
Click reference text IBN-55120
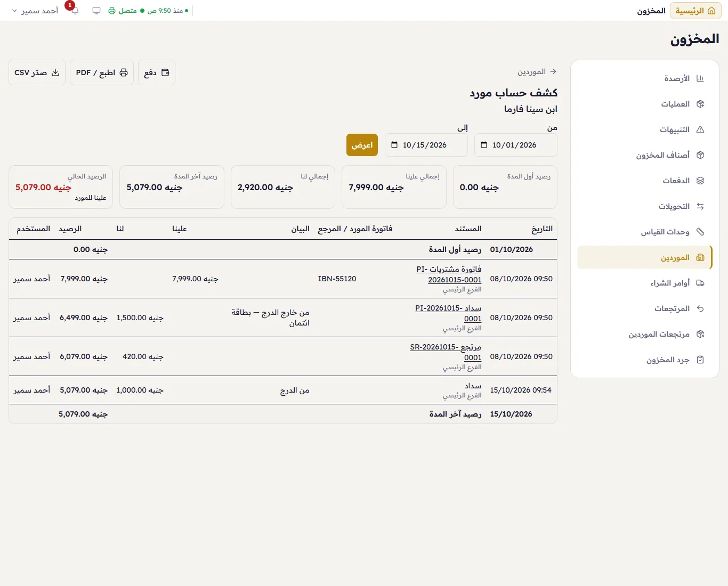tap(337, 279)
